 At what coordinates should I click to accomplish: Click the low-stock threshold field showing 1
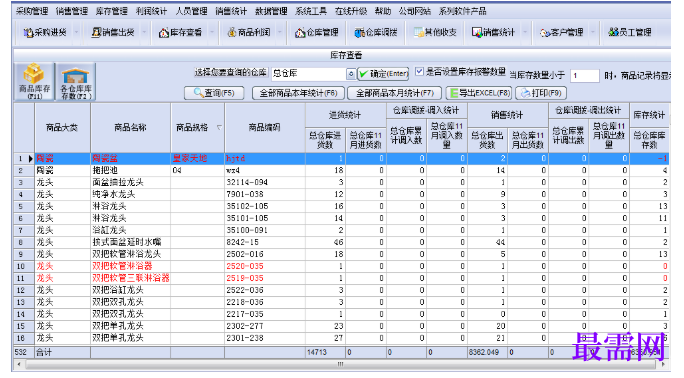click(584, 76)
